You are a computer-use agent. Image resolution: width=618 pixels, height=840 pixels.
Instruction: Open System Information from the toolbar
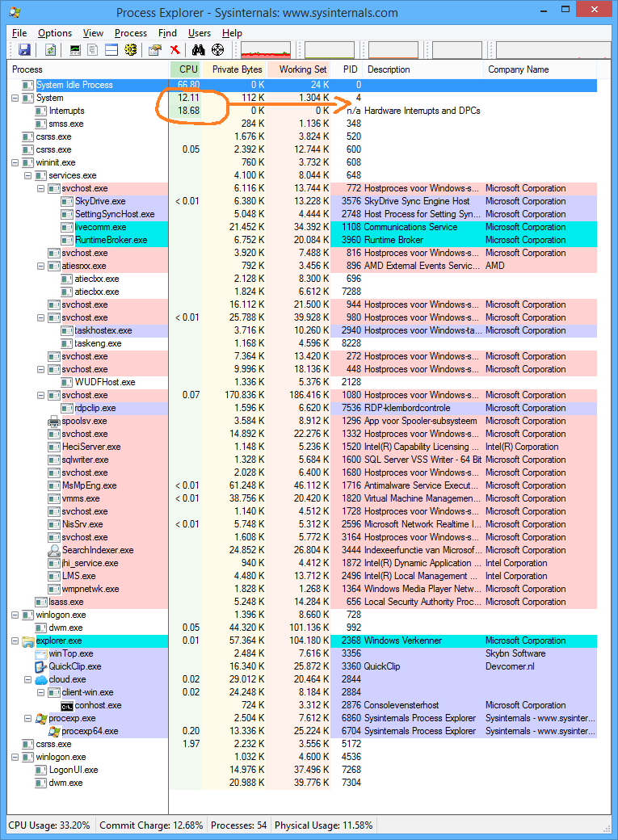coord(76,50)
